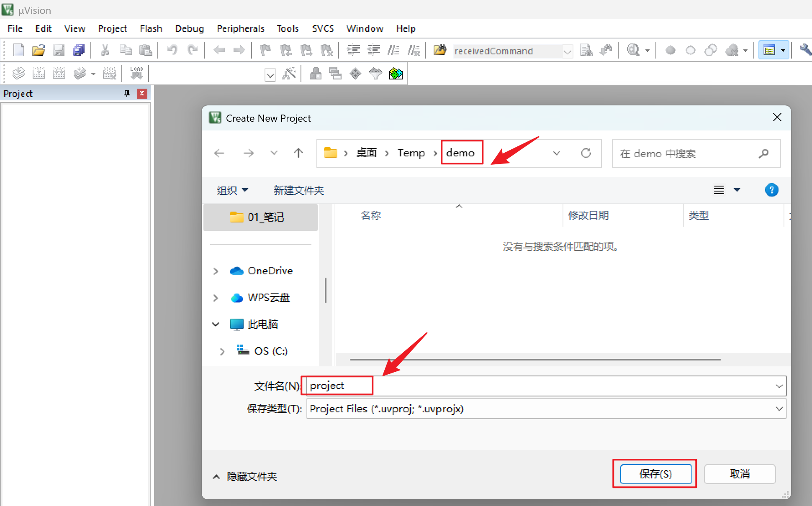
Task: Click the Start Debug Session magnifier icon
Action: (x=633, y=51)
